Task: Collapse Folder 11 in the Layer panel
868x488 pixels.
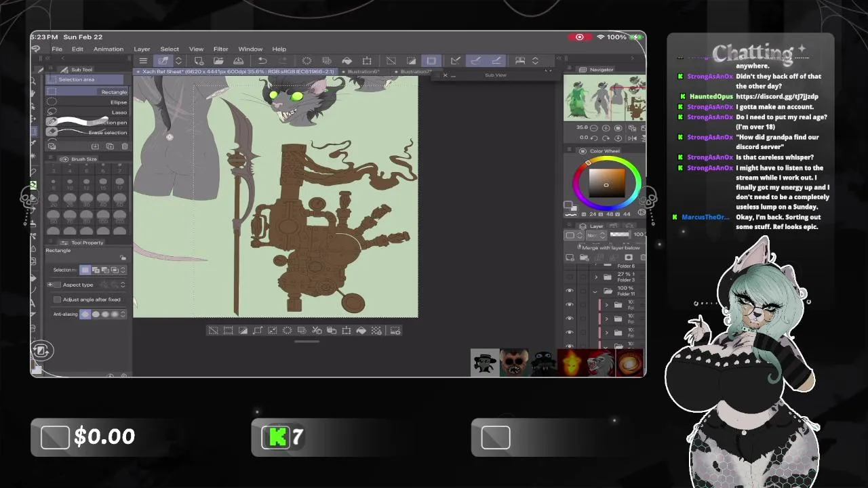Action: [595, 291]
